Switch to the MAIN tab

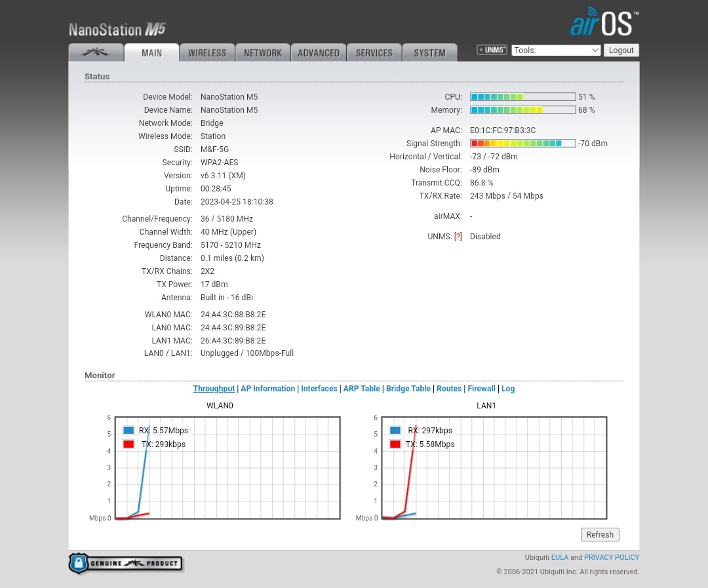coord(151,52)
